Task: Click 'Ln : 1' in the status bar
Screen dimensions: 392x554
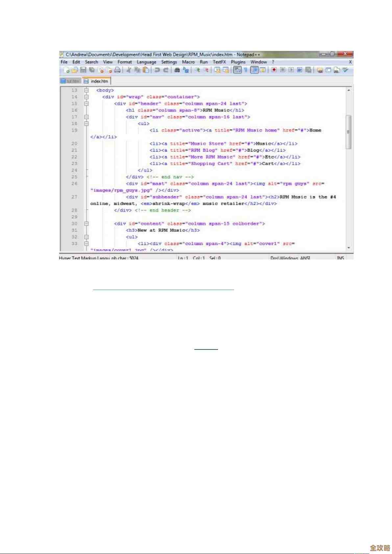Action: pos(183,258)
